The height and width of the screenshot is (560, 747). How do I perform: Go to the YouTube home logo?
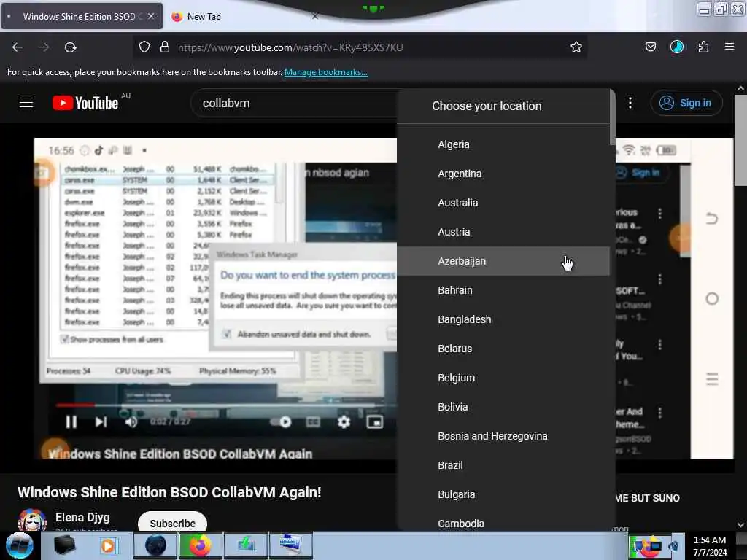[x=86, y=103]
